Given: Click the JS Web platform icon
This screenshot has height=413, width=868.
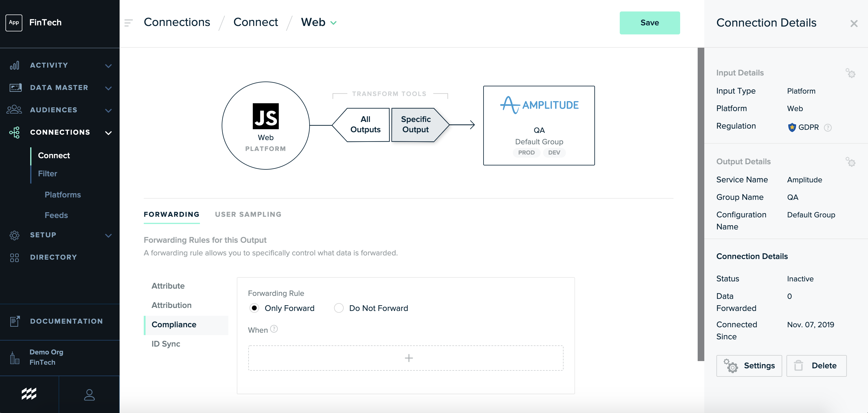Looking at the screenshot, I should pyautogui.click(x=265, y=116).
